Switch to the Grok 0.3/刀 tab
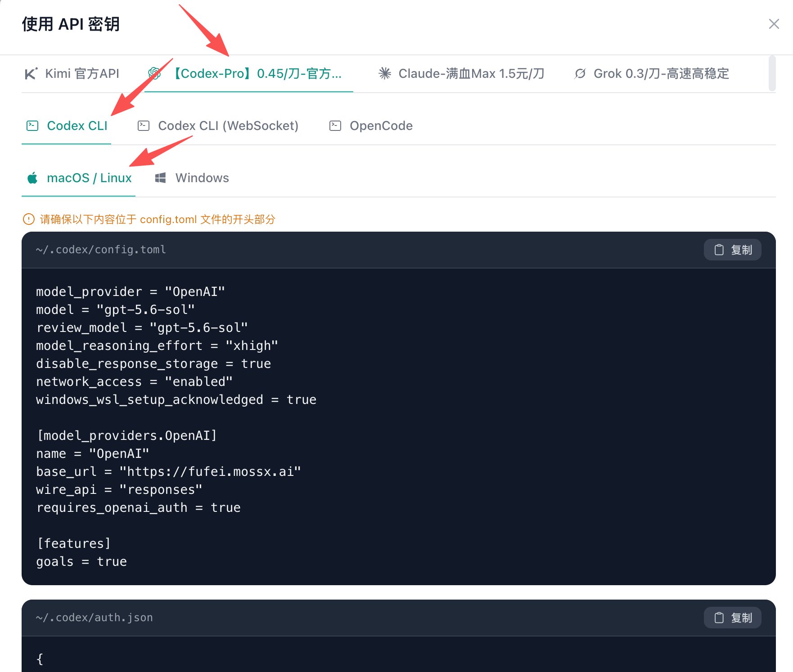 (651, 73)
